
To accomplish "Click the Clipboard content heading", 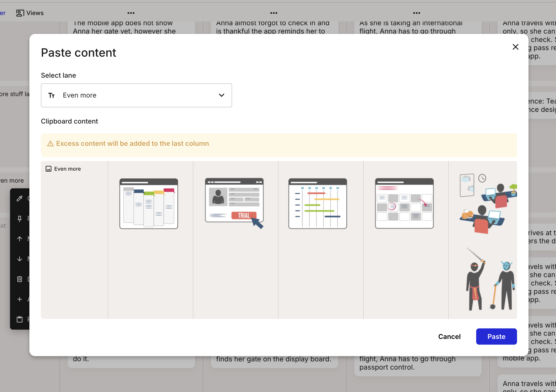I will point(69,121).
